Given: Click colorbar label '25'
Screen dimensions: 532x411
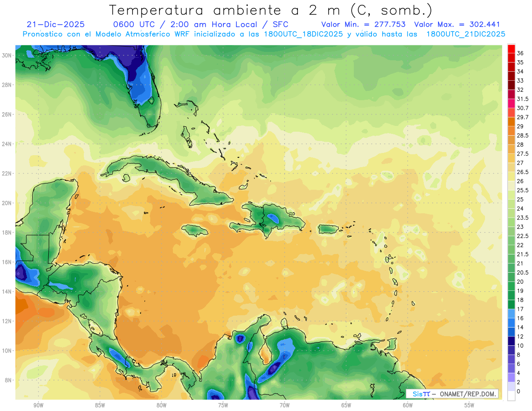Looking at the screenshot, I should tap(520, 199).
